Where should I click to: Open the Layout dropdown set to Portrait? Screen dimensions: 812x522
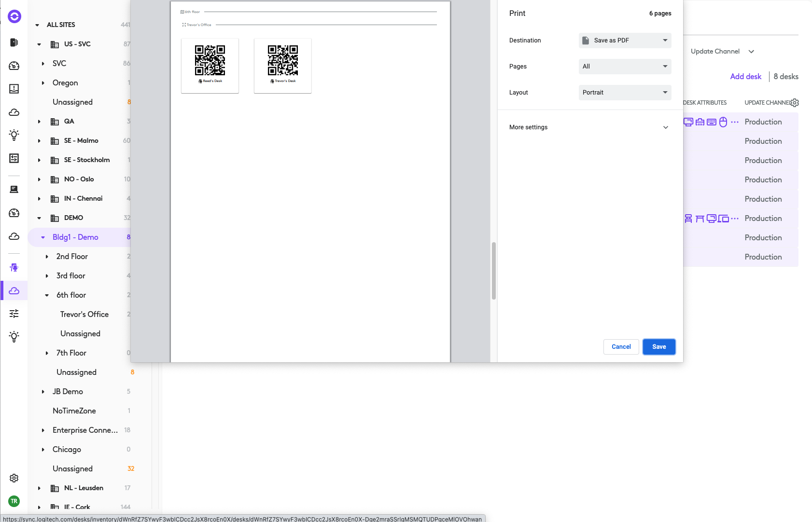[624, 92]
